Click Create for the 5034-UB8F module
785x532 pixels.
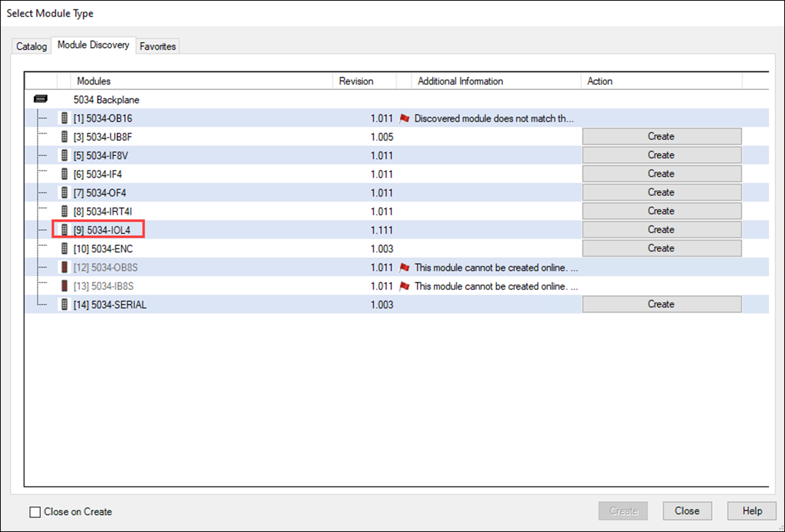point(662,136)
